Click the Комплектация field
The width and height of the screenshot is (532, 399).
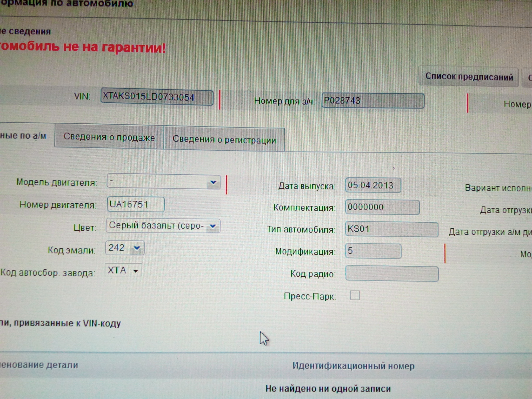pyautogui.click(x=382, y=207)
